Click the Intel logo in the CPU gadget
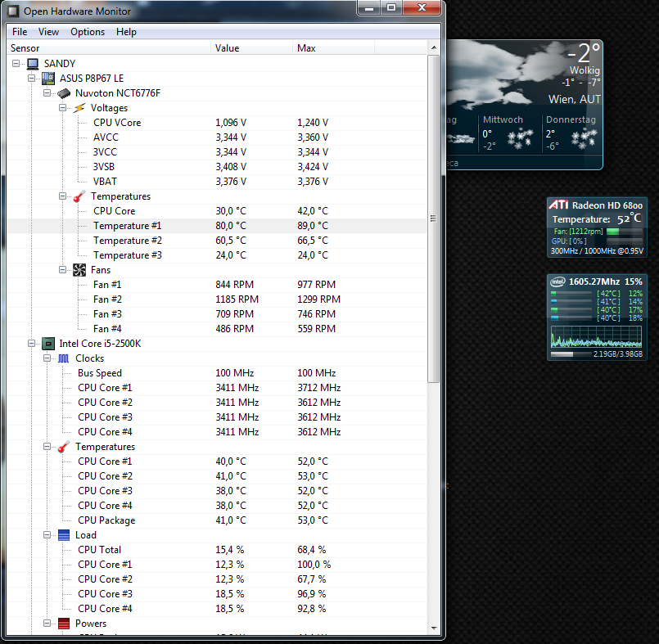 pos(557,281)
